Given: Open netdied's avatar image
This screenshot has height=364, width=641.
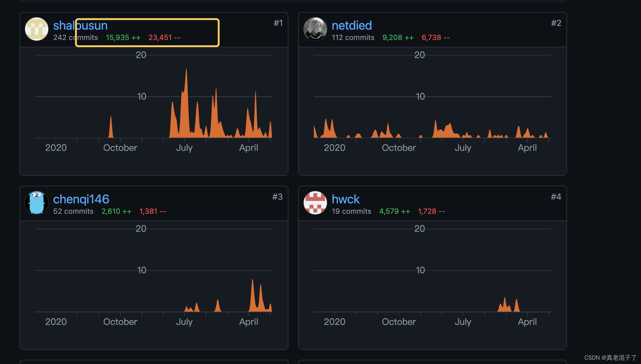Looking at the screenshot, I should pyautogui.click(x=315, y=29).
